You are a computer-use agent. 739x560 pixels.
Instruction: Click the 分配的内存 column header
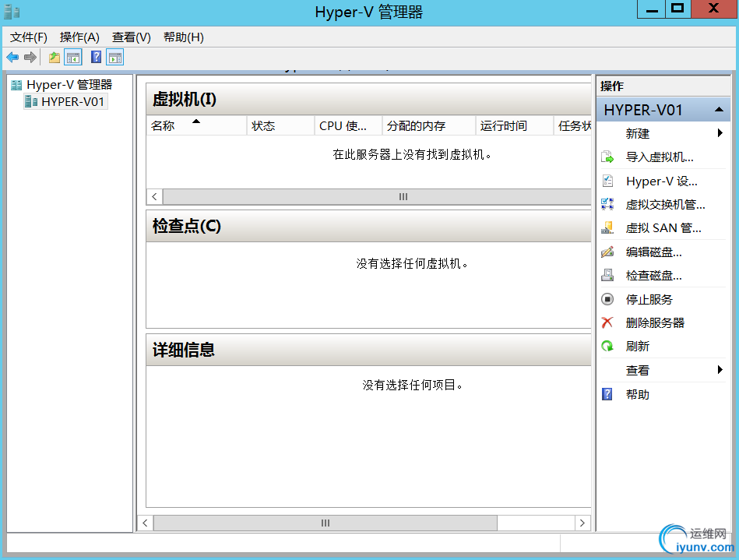[x=429, y=125]
